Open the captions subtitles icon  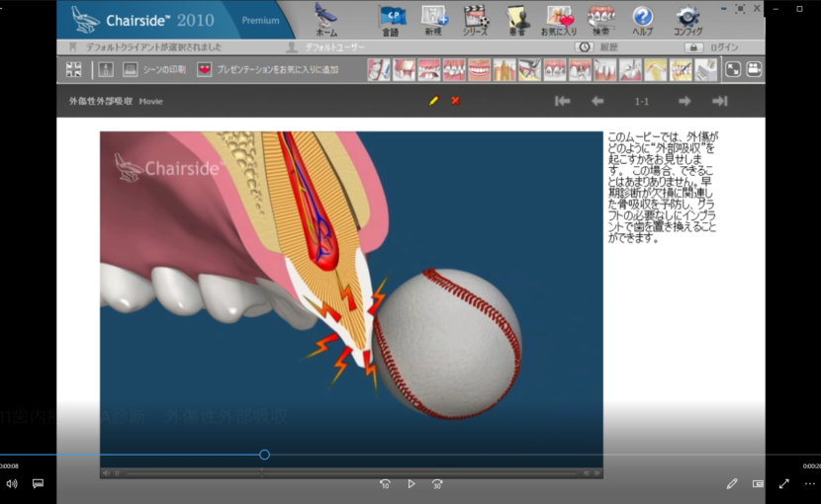[x=38, y=483]
